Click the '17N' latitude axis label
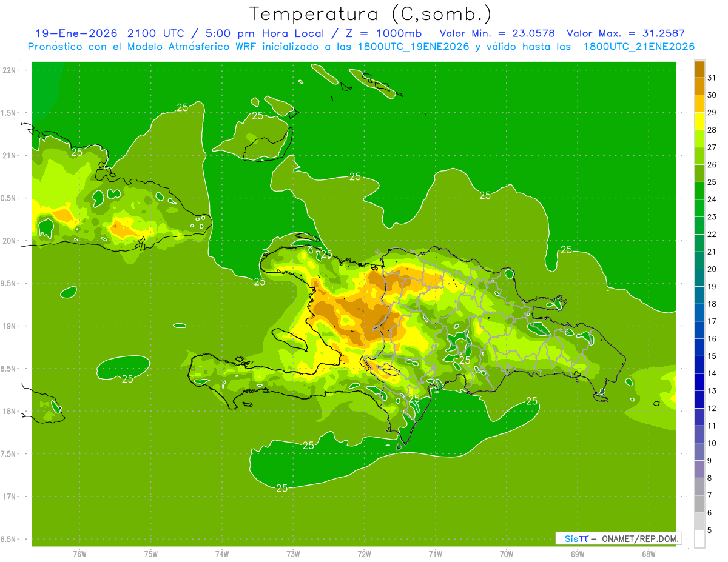 click(10, 497)
